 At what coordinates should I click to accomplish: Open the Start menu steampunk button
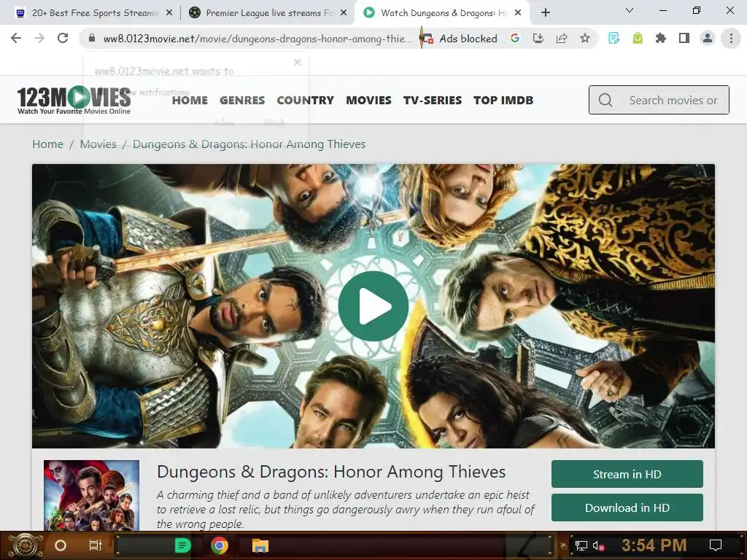[26, 545]
